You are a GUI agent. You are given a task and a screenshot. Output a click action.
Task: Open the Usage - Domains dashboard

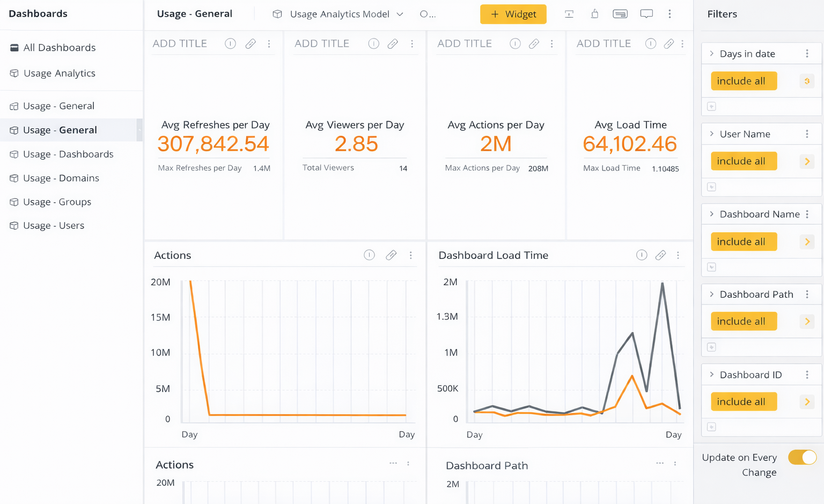click(61, 178)
